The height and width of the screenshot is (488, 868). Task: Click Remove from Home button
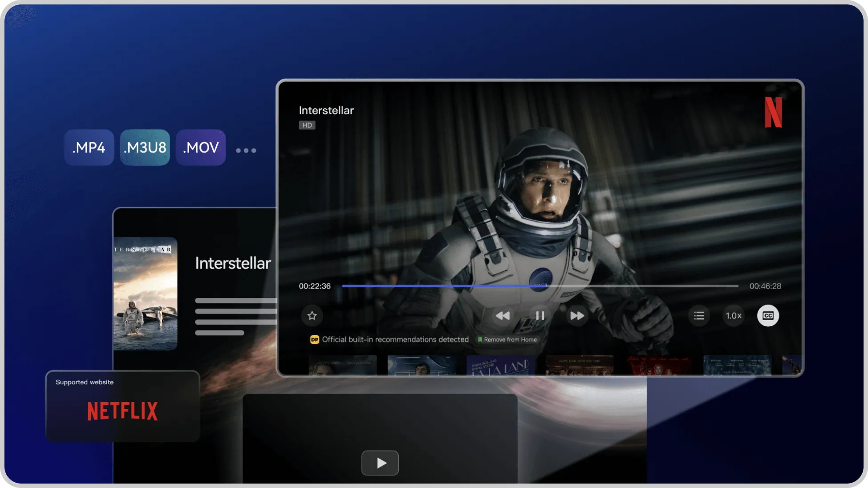507,340
